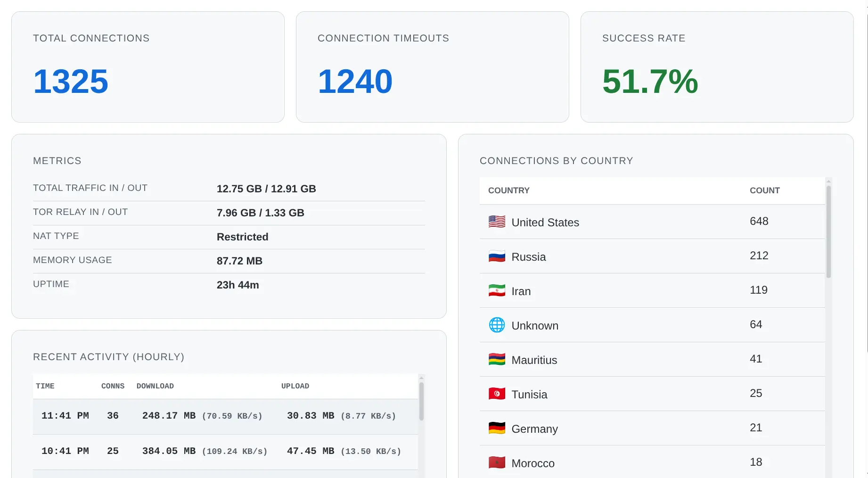This screenshot has width=868, height=478.
Task: Click the 248.17 MB download cell
Action: [202, 416]
